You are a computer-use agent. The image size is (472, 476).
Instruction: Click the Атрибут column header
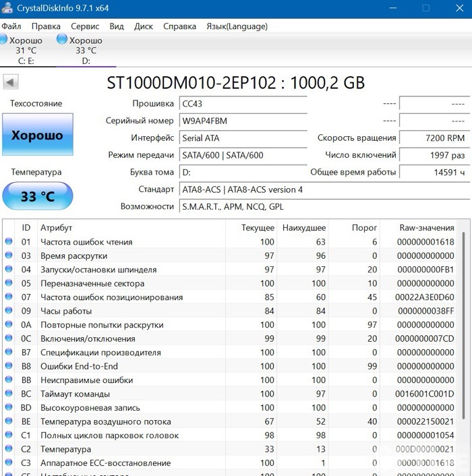click(131, 227)
